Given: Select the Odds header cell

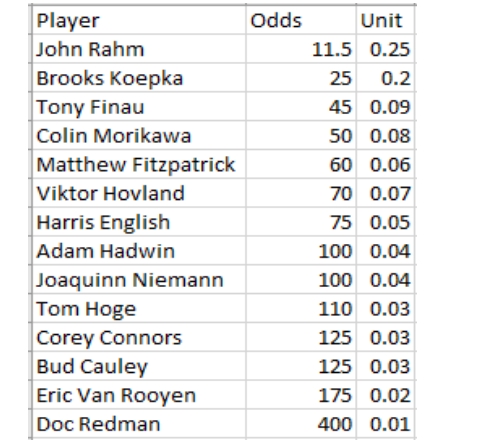Looking at the screenshot, I should [301, 20].
